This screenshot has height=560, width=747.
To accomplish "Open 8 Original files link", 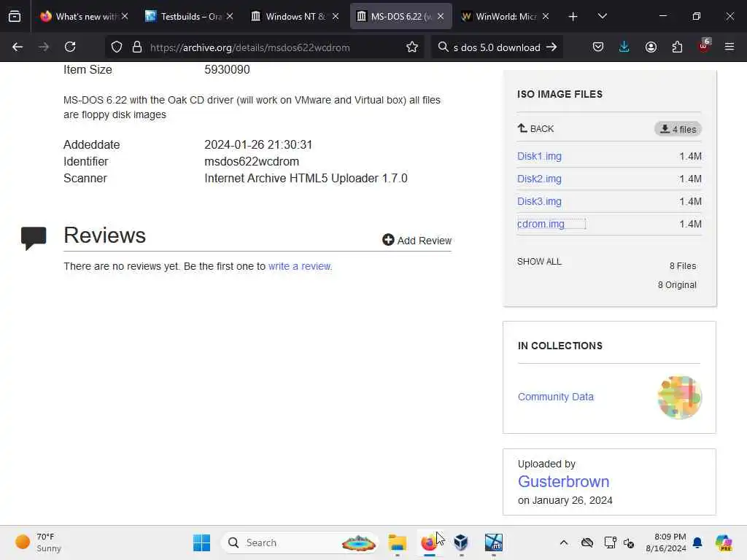I will (677, 285).
